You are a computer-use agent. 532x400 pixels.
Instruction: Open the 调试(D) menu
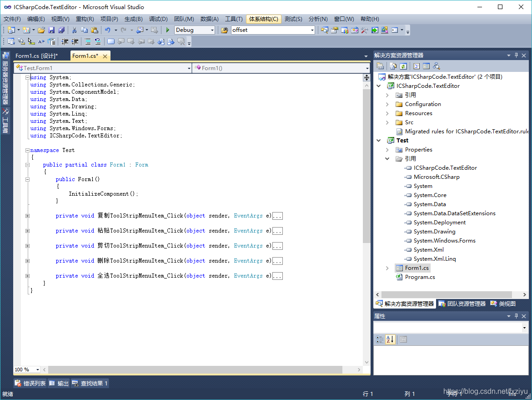point(158,19)
